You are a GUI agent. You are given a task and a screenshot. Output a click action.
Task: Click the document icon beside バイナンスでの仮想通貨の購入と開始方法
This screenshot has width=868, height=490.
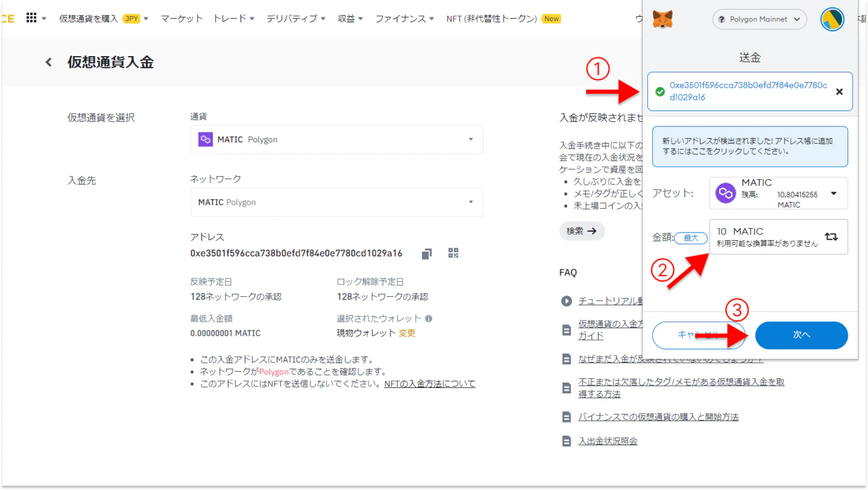(566, 417)
